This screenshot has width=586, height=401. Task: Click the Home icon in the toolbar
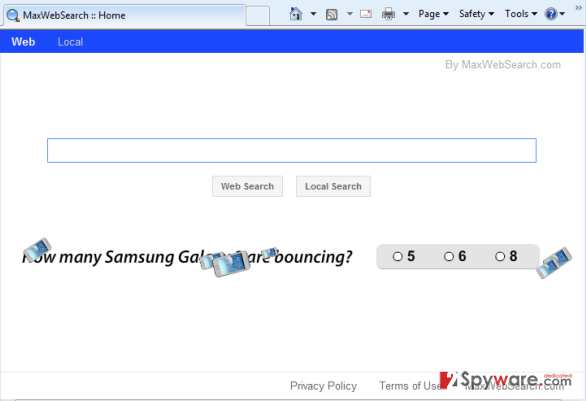pos(296,14)
